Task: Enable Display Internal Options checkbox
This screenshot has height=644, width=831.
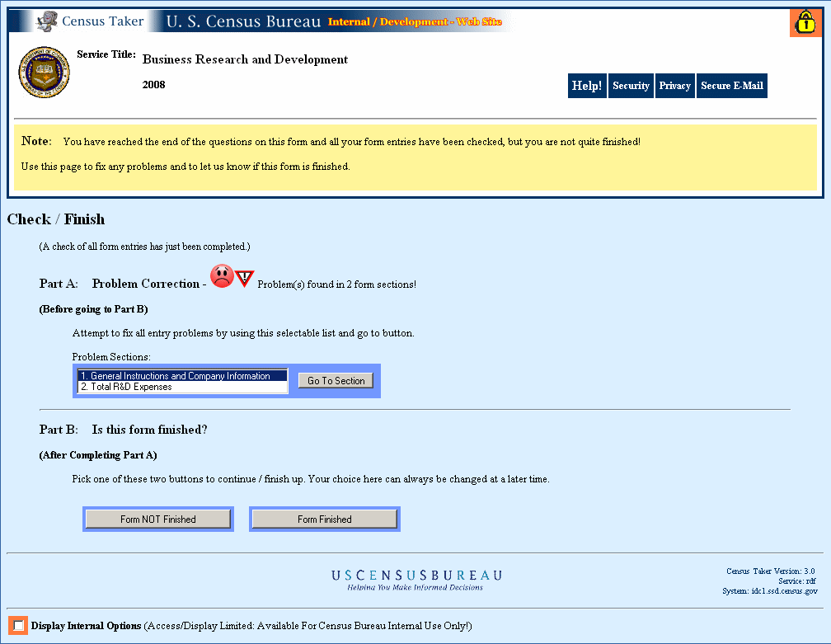Action: [x=18, y=626]
